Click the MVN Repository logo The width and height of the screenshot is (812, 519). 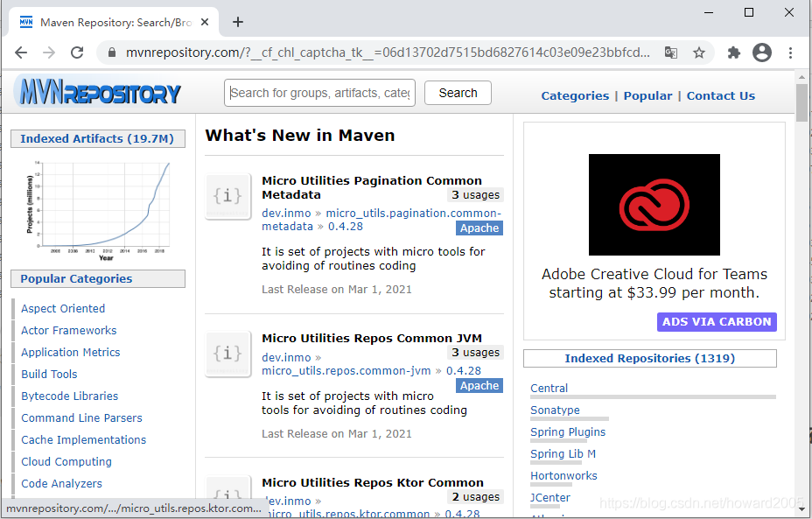pyautogui.click(x=98, y=92)
